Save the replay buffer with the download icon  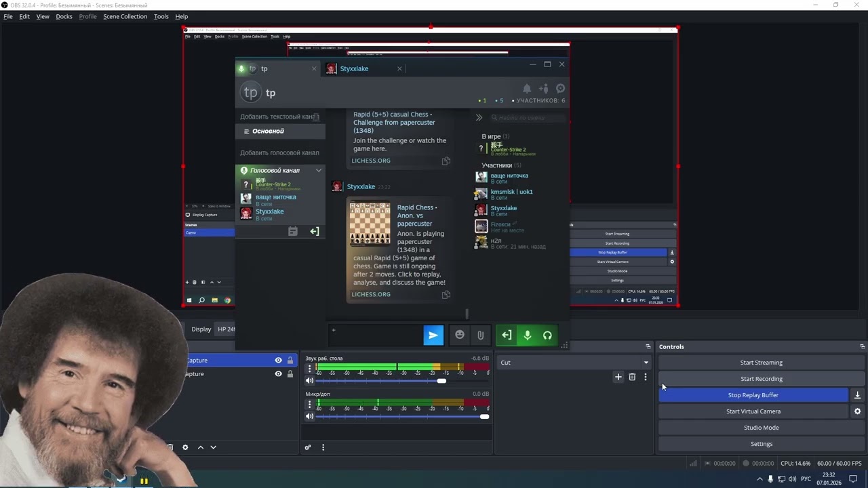click(x=857, y=395)
